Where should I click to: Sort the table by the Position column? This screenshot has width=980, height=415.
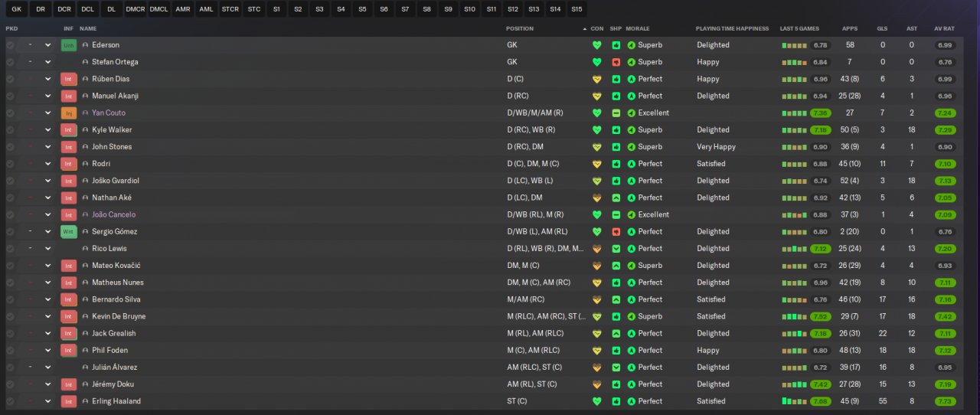520,28
